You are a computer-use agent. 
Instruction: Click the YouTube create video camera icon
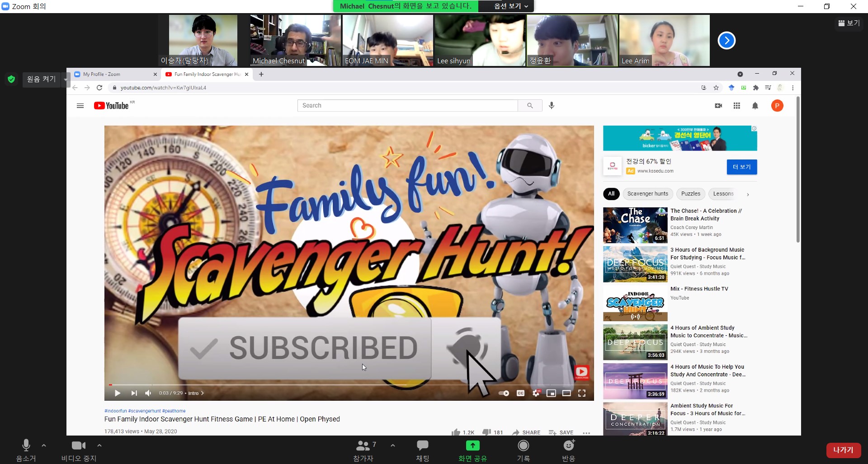click(718, 106)
